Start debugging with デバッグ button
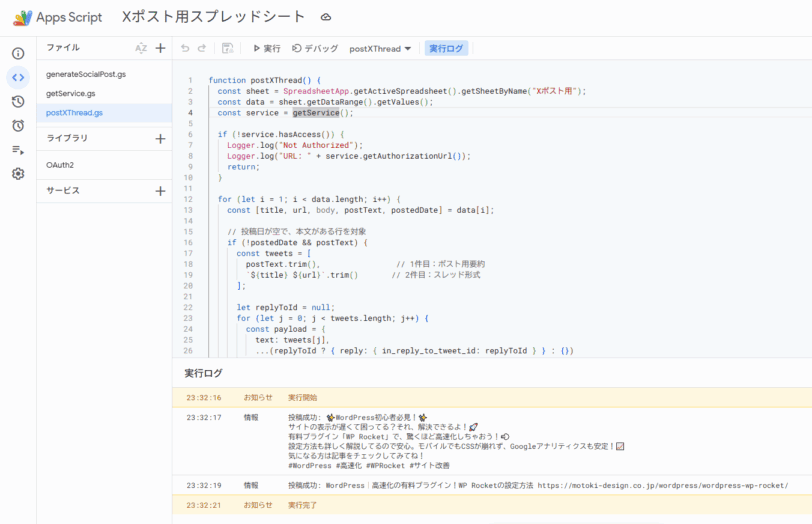 click(315, 48)
